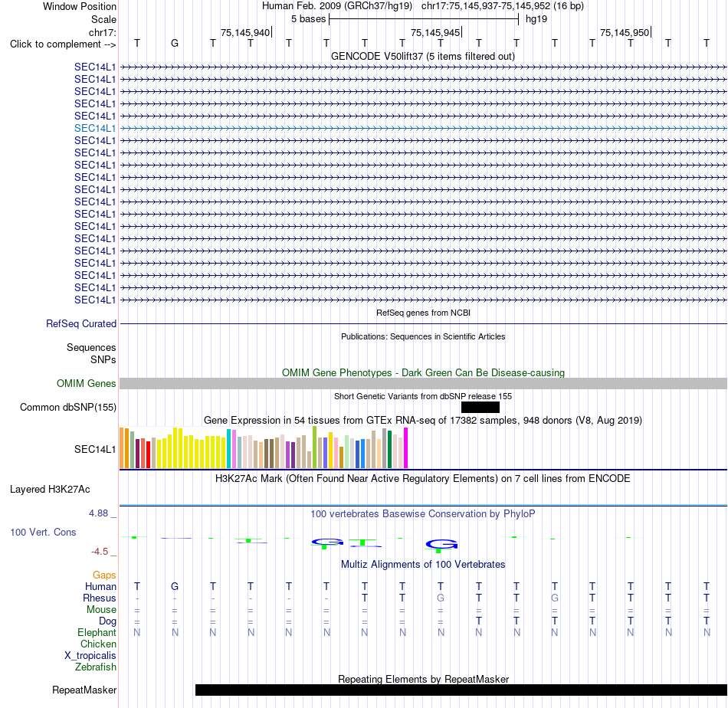The image size is (728, 708).
Task: Click the Layered H3K27Ac label
Action: click(x=50, y=490)
